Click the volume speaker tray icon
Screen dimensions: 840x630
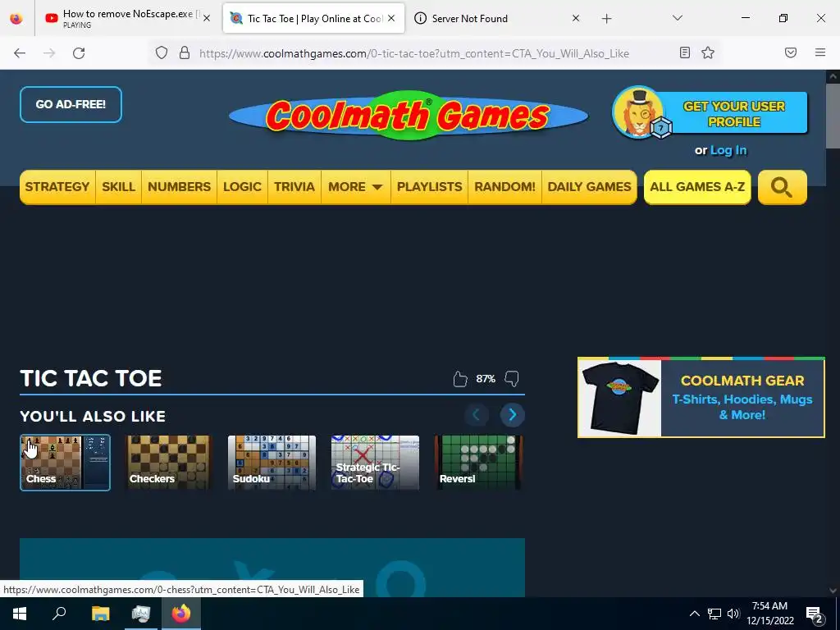pos(733,614)
